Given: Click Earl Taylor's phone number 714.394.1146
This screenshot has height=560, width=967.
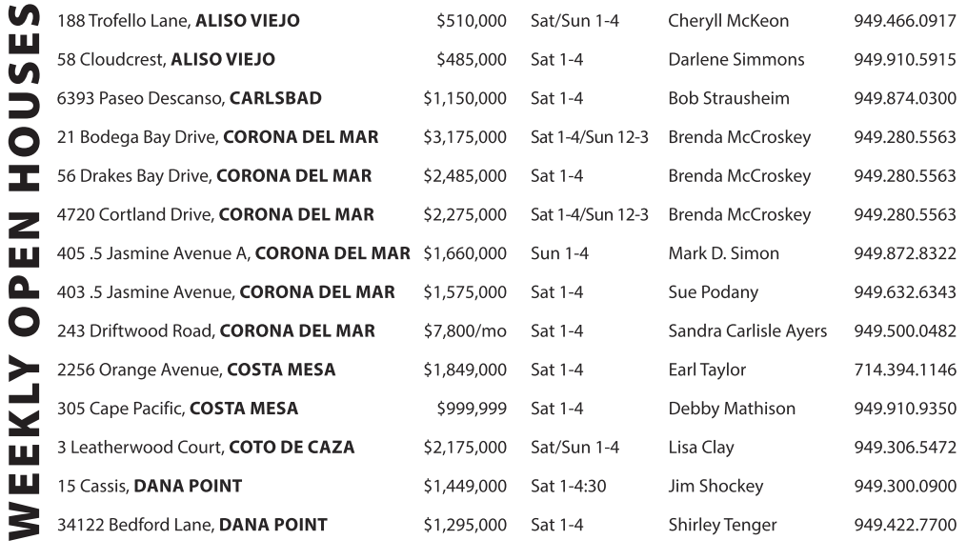Looking at the screenshot, I should point(904,370).
